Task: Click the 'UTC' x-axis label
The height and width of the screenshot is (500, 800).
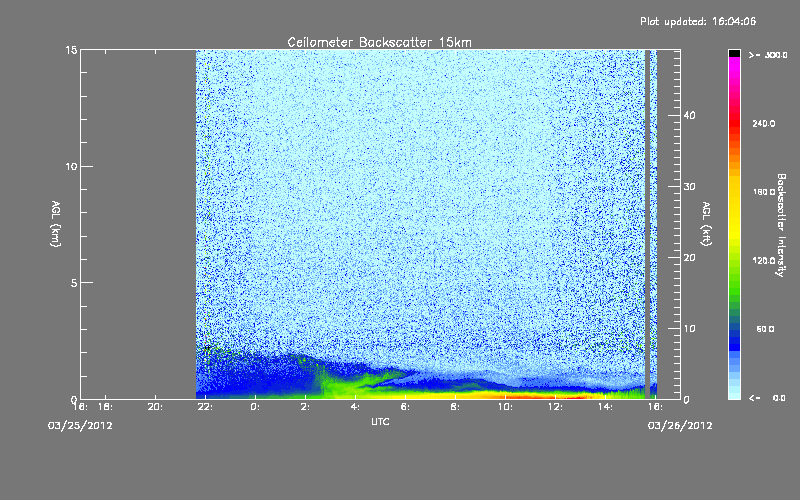Action: point(380,421)
